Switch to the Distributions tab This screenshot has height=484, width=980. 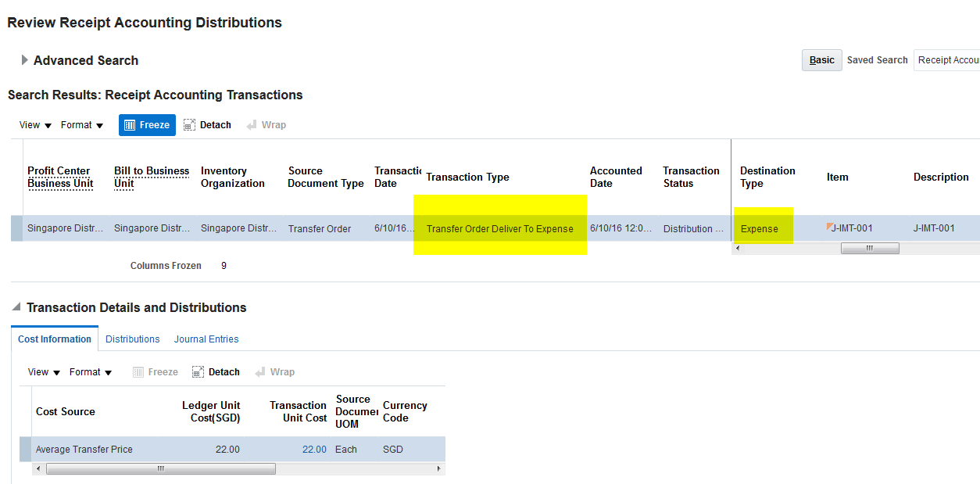[x=132, y=339]
